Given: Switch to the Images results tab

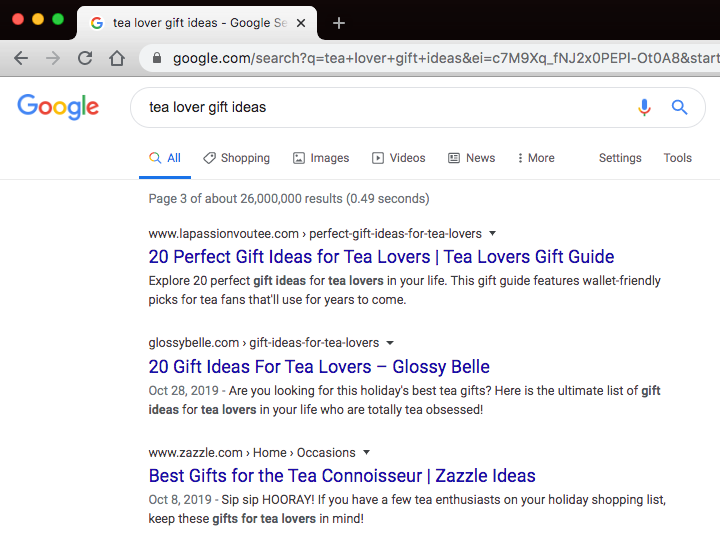Looking at the screenshot, I should 321,158.
